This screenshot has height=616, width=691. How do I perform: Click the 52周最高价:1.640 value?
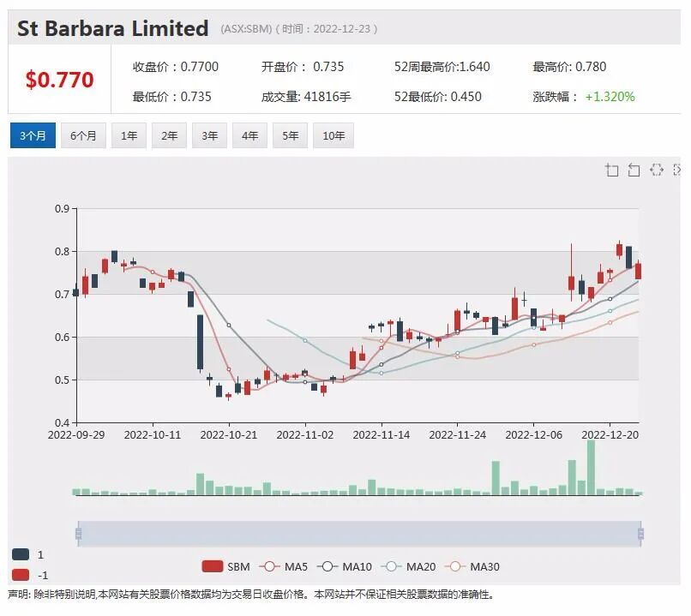[x=442, y=67]
